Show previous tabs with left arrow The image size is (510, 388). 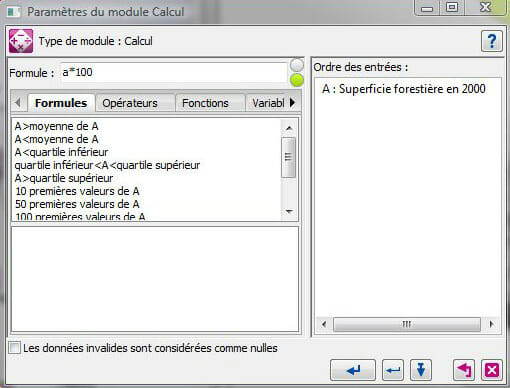click(18, 103)
